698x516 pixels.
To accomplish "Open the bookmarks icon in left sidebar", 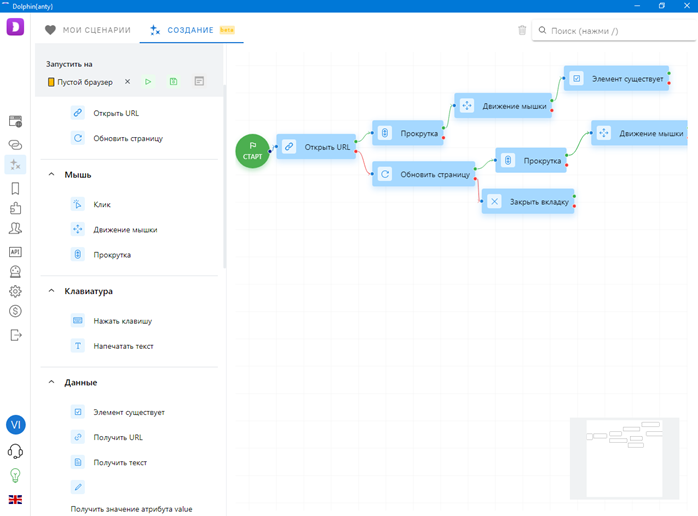I will tap(15, 187).
